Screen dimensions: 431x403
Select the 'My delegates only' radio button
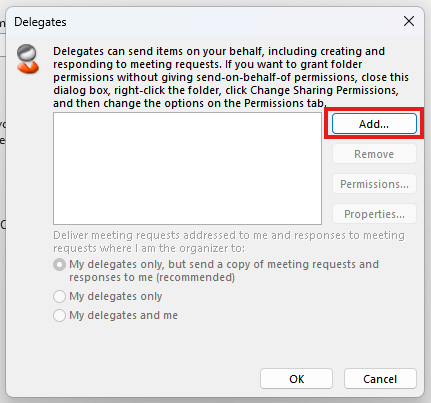point(59,296)
